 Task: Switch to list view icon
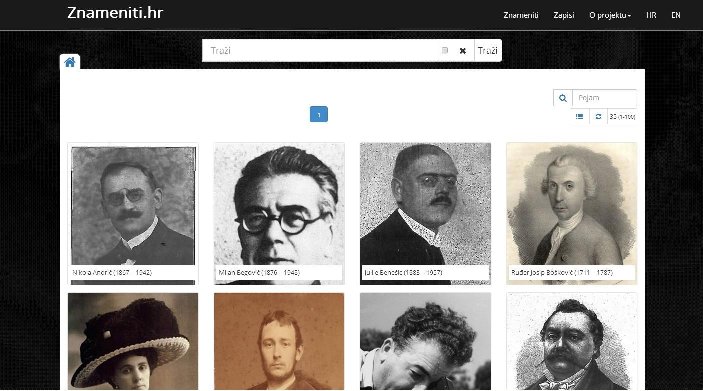[x=579, y=117]
